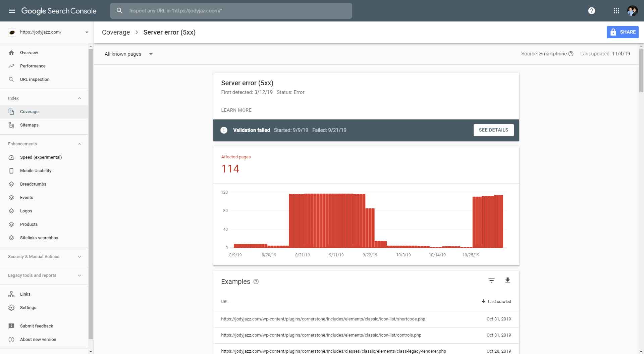
Task: Open the Google apps grid
Action: (x=616, y=11)
